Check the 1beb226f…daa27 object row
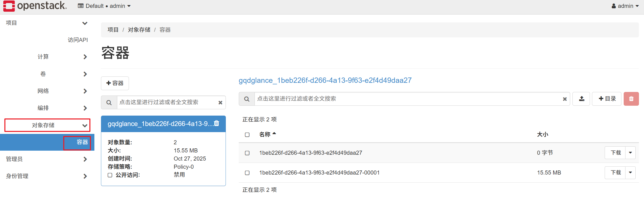This screenshot has height=219, width=644. tap(247, 153)
